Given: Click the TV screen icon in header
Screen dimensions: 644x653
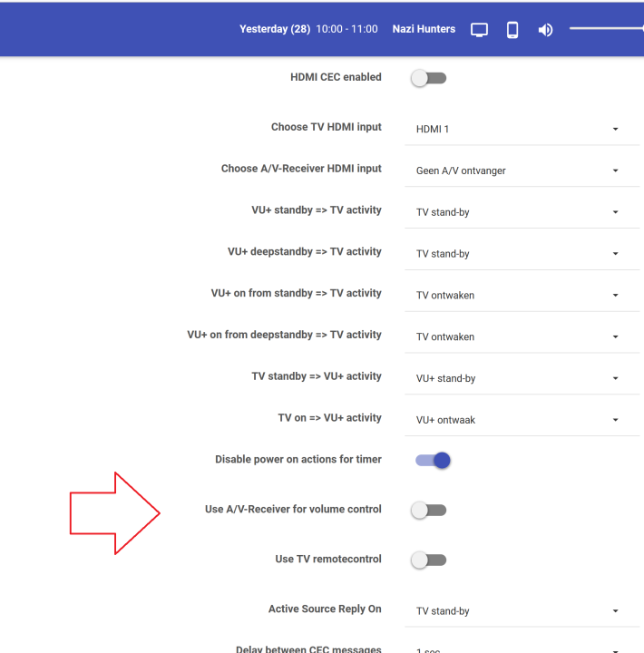Looking at the screenshot, I should [x=479, y=30].
